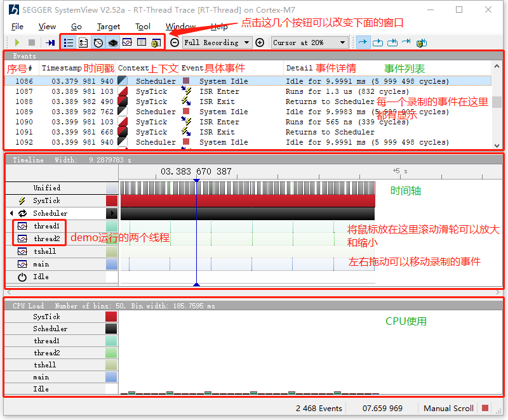Click the zoom out minus button
This screenshot has width=508, height=420.
(175, 43)
